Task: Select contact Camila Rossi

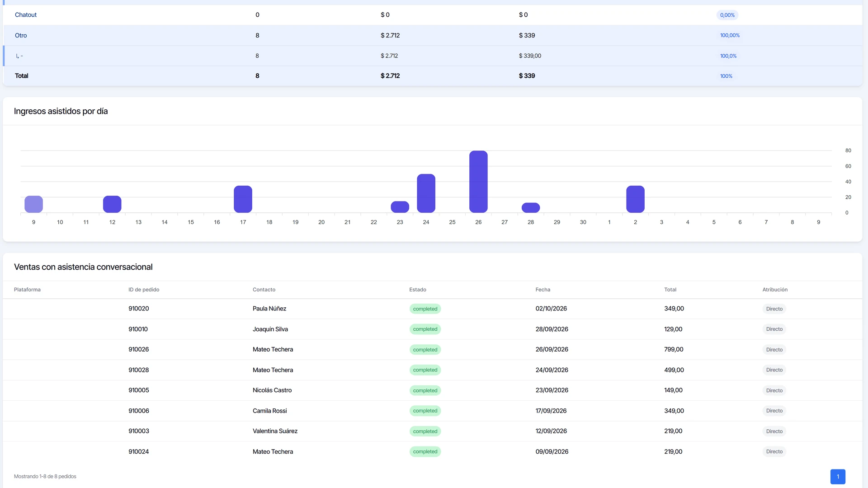Action: click(270, 411)
